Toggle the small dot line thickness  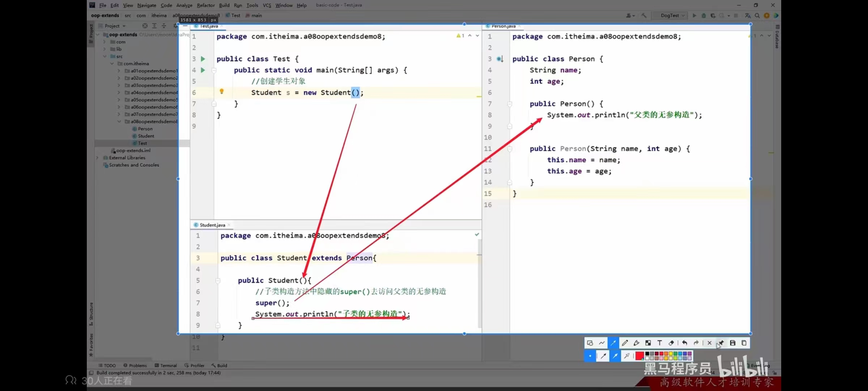coord(590,356)
